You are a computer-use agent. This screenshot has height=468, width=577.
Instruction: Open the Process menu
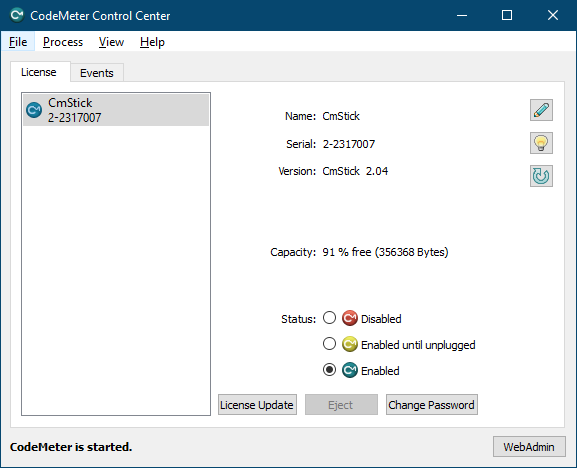click(x=63, y=42)
